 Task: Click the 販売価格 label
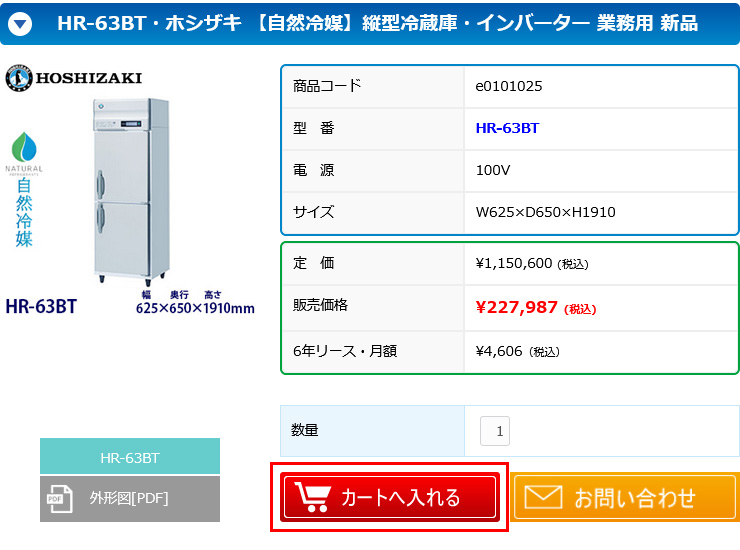tap(320, 305)
